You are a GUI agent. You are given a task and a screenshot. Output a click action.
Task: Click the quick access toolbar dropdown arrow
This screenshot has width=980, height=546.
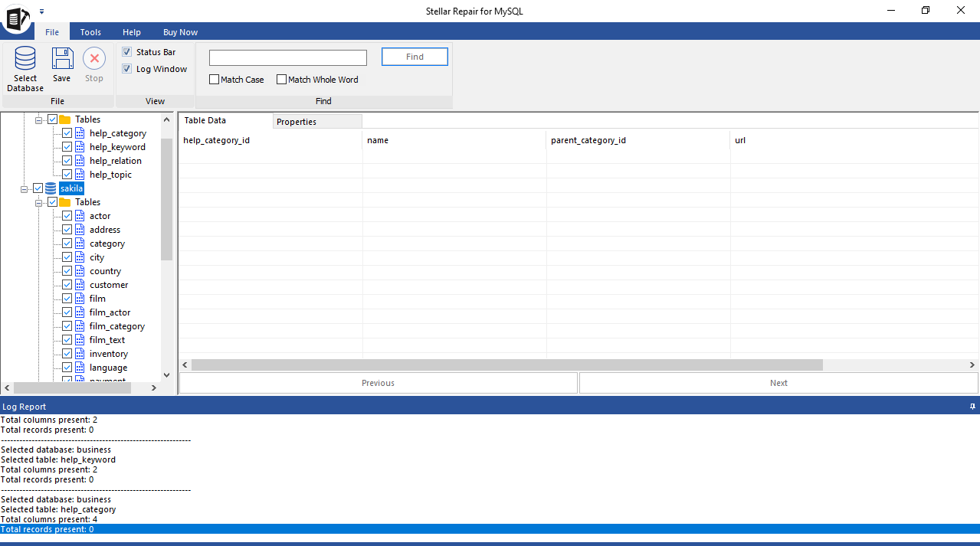pos(41,11)
